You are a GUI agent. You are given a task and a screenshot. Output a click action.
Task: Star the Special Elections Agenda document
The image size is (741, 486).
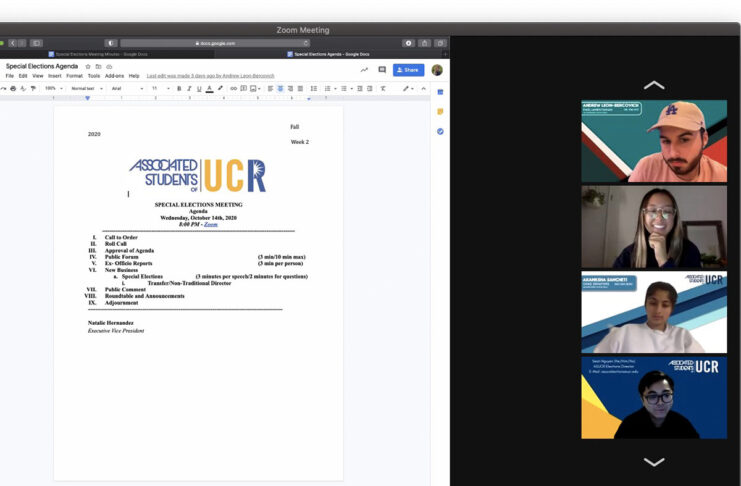click(88, 67)
